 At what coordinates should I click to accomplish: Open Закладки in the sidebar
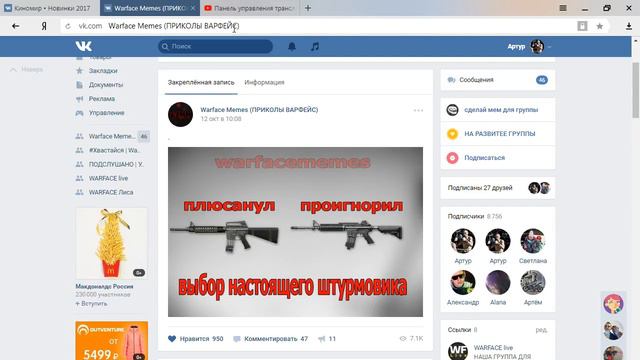pos(103,71)
